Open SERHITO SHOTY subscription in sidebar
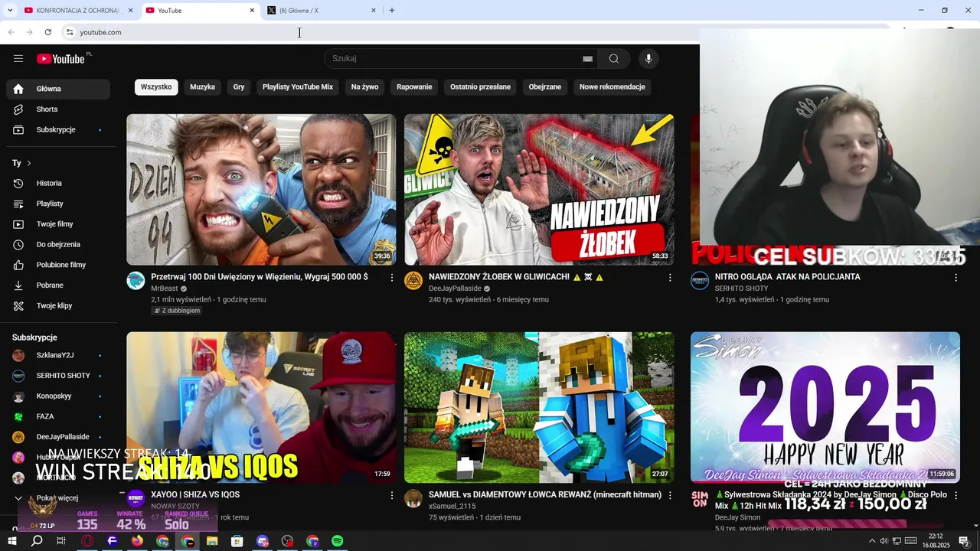 (58, 376)
